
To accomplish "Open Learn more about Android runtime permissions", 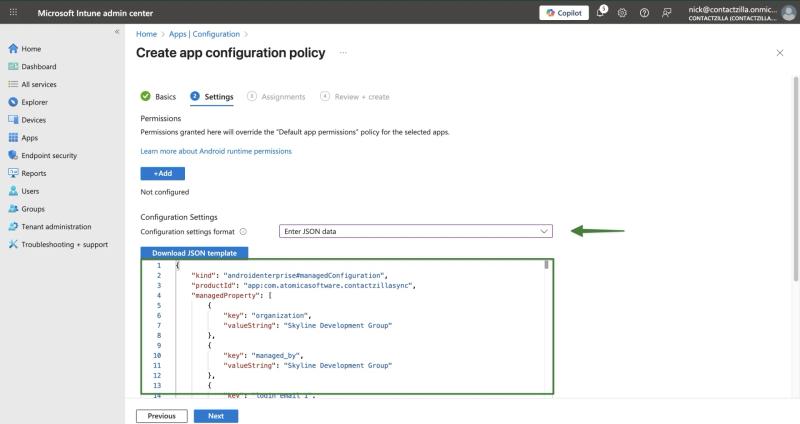I will point(216,151).
